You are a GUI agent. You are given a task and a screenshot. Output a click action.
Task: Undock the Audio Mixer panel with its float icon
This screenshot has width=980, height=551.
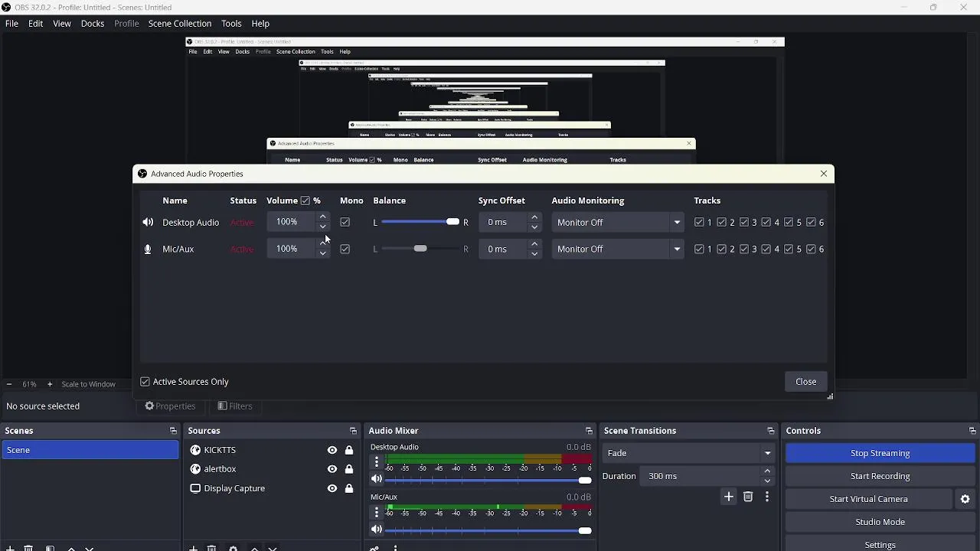pyautogui.click(x=589, y=431)
